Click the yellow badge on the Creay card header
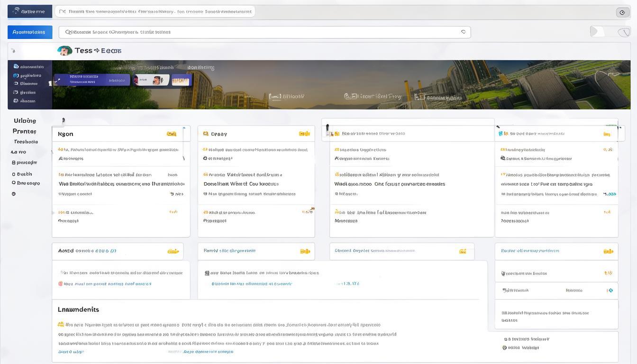 pyautogui.click(x=304, y=134)
